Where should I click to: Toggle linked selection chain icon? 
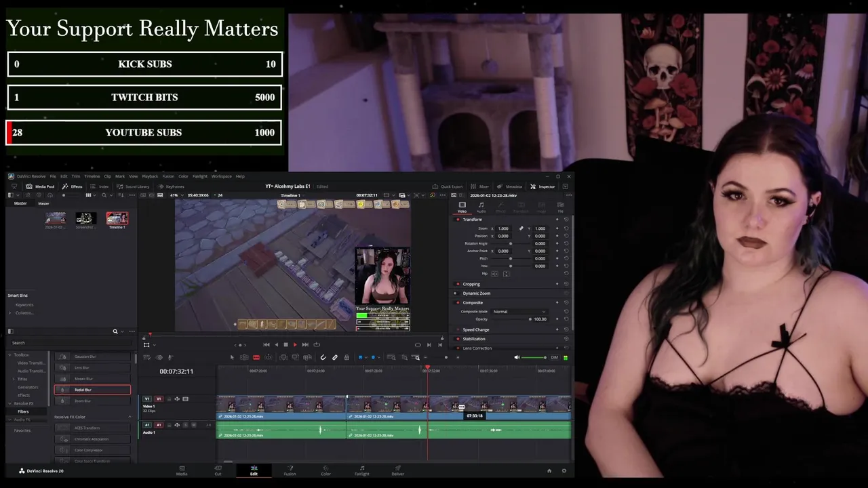334,357
